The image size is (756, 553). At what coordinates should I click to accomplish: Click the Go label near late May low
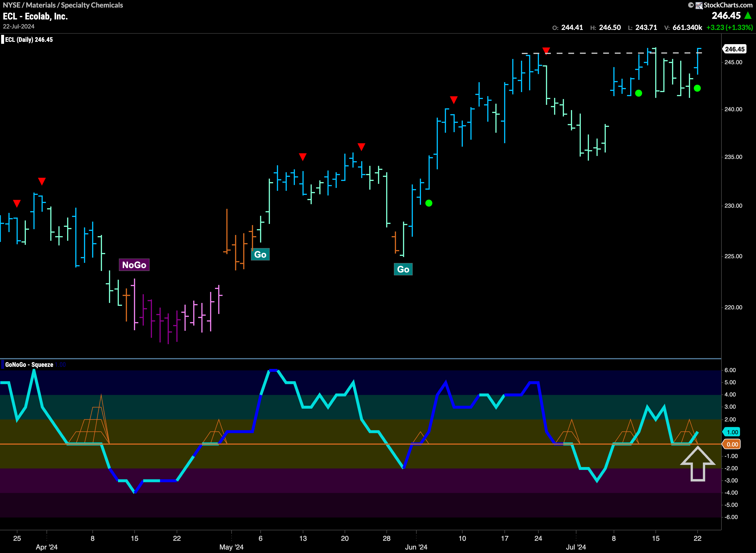403,269
